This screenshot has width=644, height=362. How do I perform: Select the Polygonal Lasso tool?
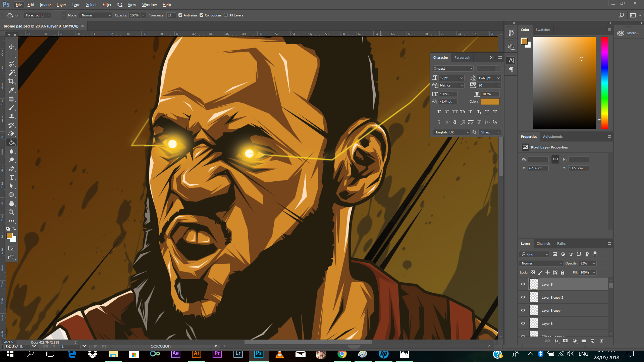point(11,64)
